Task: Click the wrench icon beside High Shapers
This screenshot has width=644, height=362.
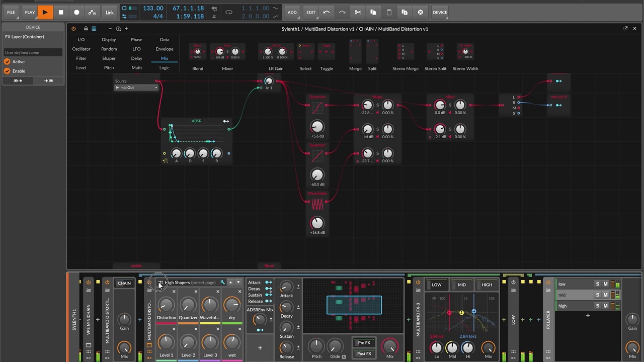Action: pyautogui.click(x=222, y=282)
